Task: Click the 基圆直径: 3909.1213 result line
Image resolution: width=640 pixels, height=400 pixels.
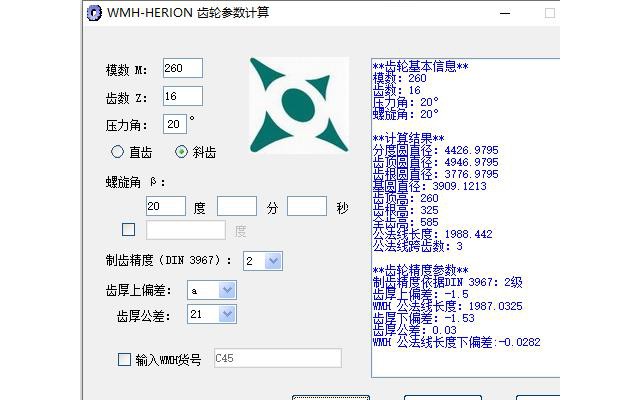Action: [x=429, y=187]
